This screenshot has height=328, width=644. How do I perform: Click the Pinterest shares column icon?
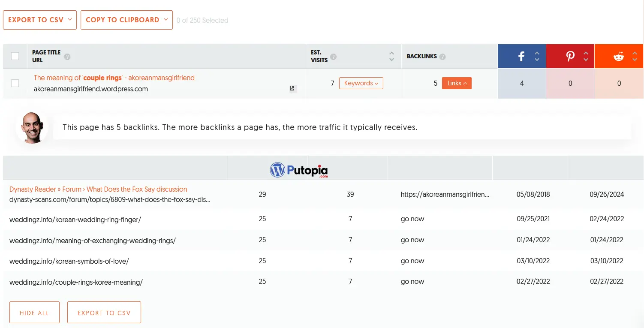tap(570, 56)
